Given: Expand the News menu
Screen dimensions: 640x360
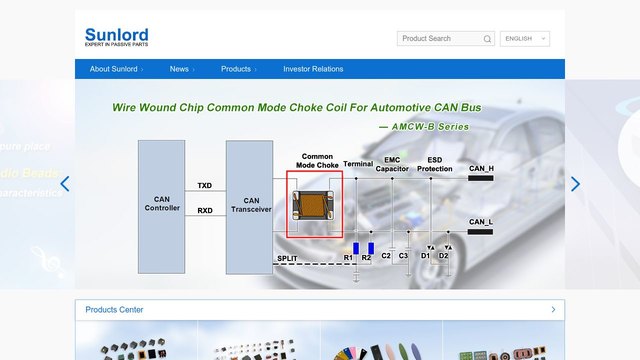Looking at the screenshot, I should pos(182,69).
